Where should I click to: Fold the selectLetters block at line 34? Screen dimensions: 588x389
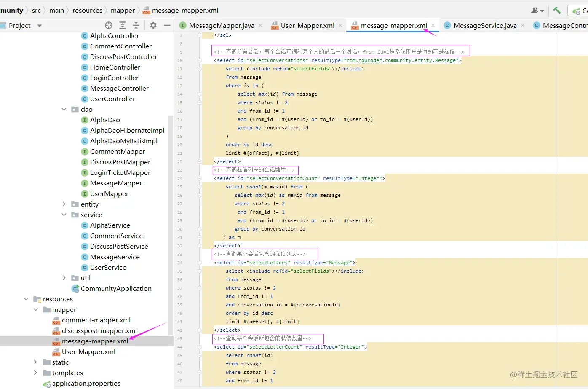(199, 263)
